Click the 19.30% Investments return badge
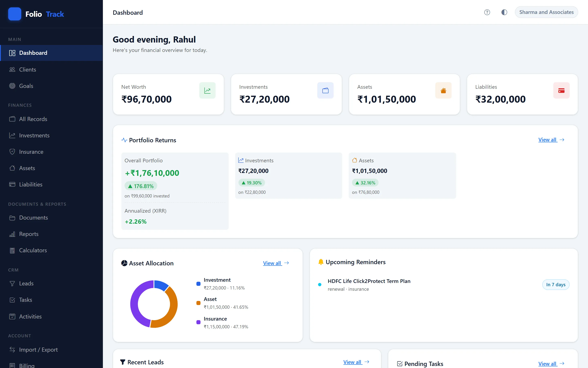The width and height of the screenshot is (588, 368). click(252, 183)
